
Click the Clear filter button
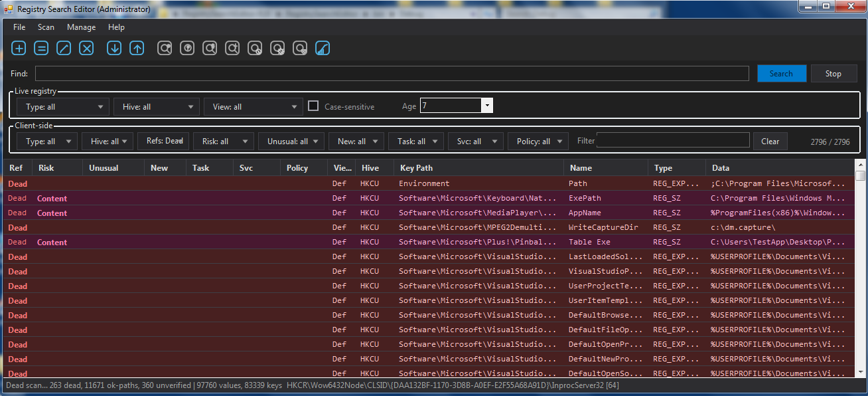(770, 141)
